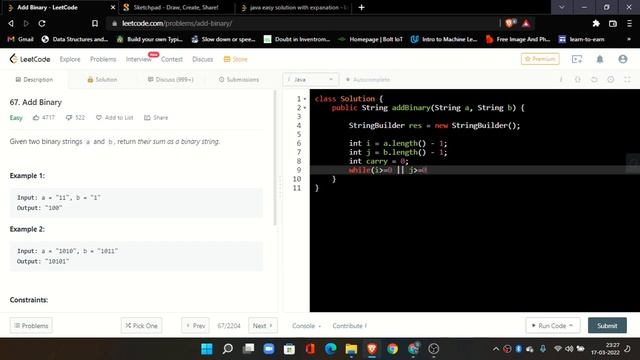This screenshot has width=640, height=360.
Task: Click the address bar URL
Action: pyautogui.click(x=177, y=24)
